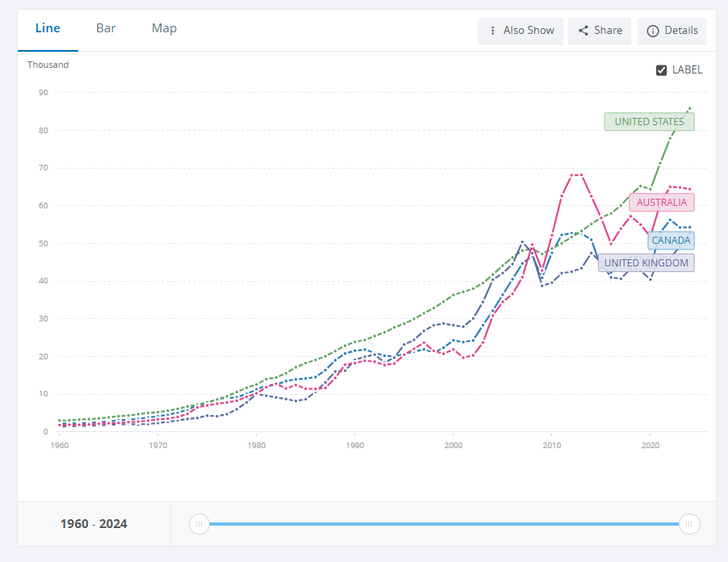Click the 1960 - 2024 range text
The width and height of the screenshot is (728, 562).
click(94, 524)
